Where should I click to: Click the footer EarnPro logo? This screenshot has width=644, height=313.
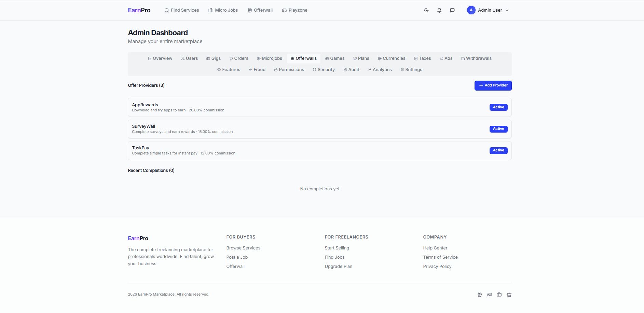coord(138,238)
